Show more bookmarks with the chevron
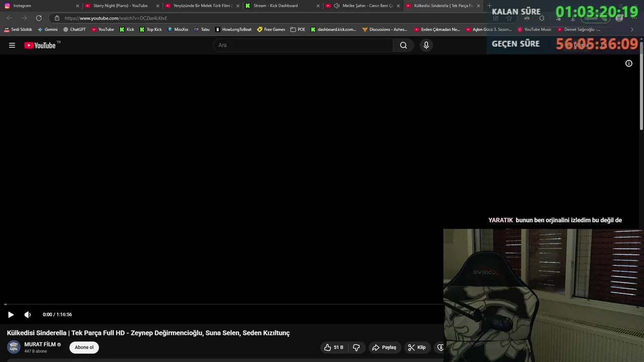644x362 pixels. pyautogui.click(x=632, y=30)
